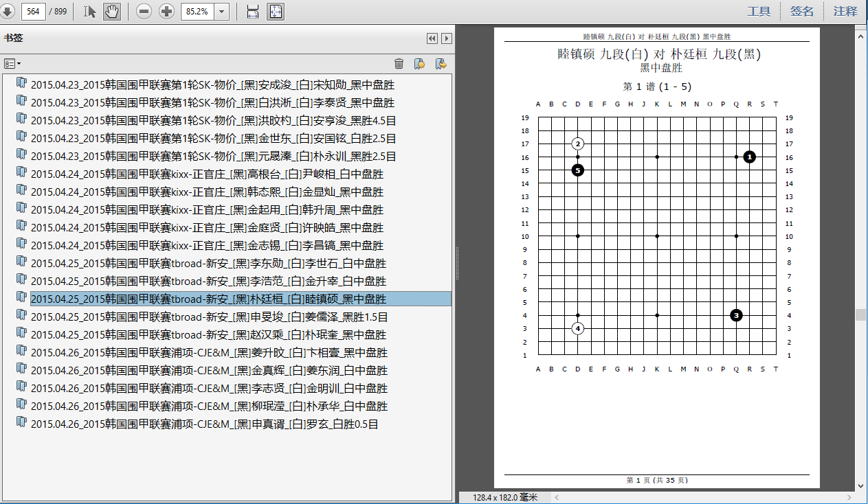Open the zoom percentage dropdown arrow
868x504 pixels.
(222, 11)
